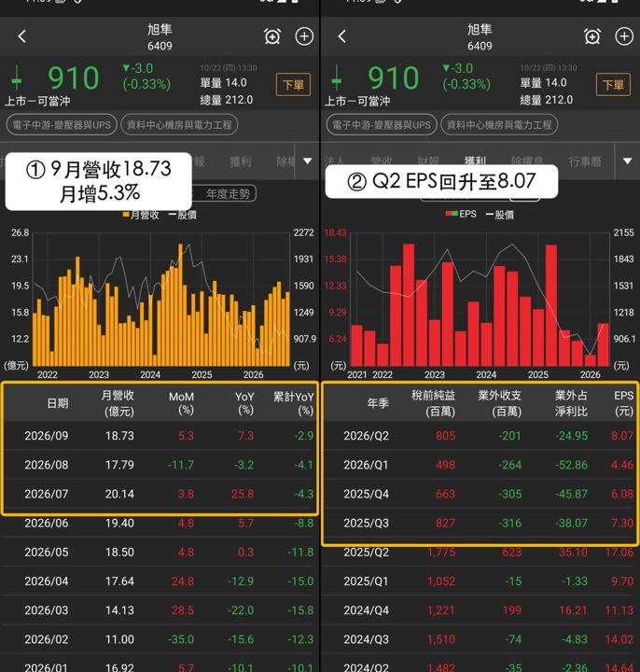Viewport: 640px width, 672px height.
Task: Tap the 股價 legend entry in the revenue chart
Action: pos(183,215)
